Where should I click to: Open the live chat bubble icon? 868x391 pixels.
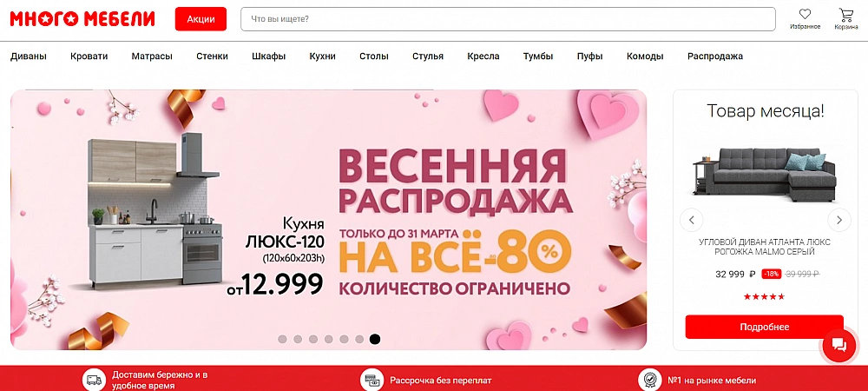pyautogui.click(x=839, y=346)
